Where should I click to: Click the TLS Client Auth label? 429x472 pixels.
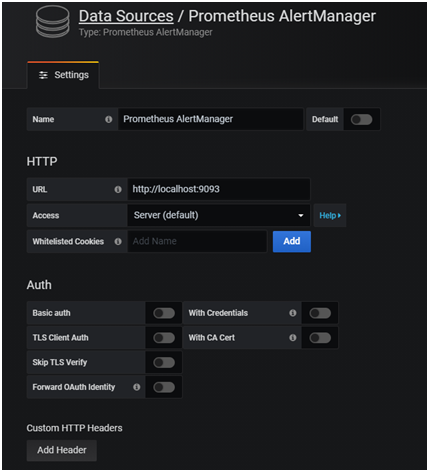pos(60,338)
